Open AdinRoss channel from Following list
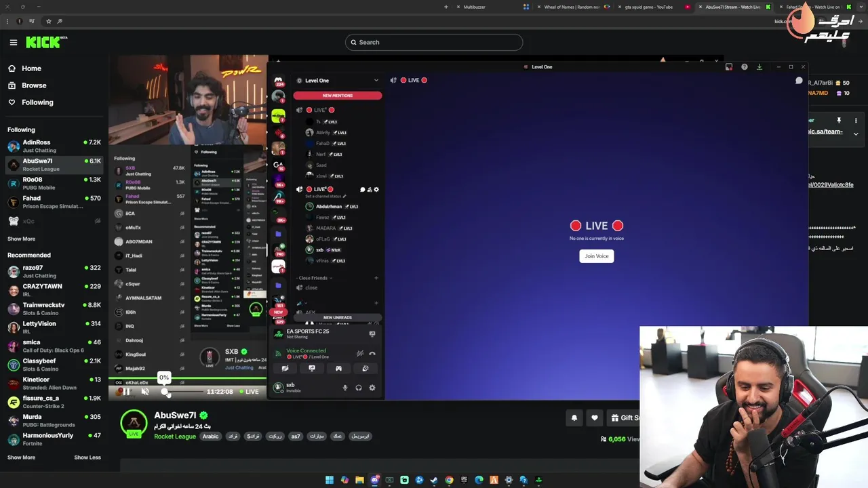The height and width of the screenshot is (488, 868). pos(54,146)
